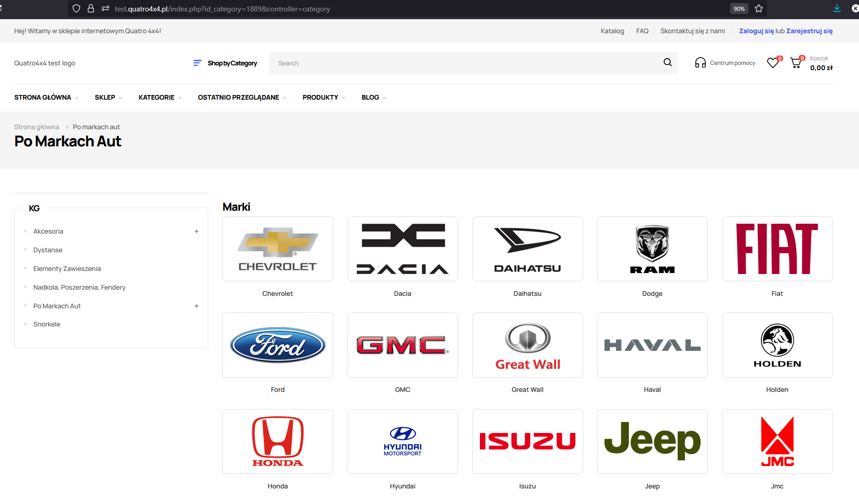Open the JMC brand logo
Image resolution: width=859 pixels, height=504 pixels.
[777, 441]
